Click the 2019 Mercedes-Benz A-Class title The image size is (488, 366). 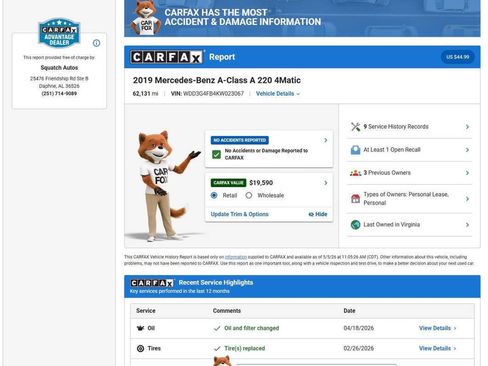(x=217, y=80)
